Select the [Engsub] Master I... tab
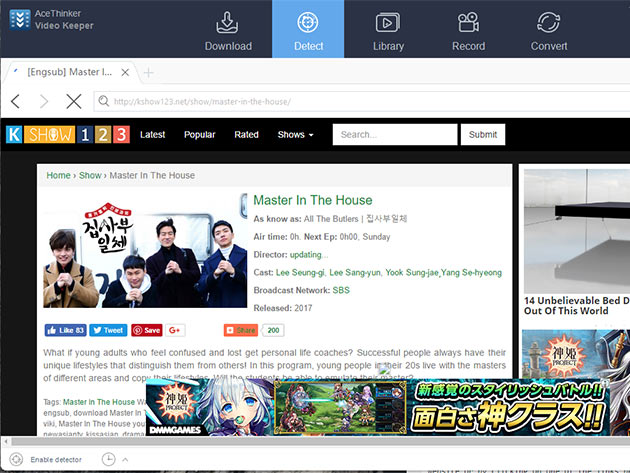This screenshot has height=473, width=630. point(69,72)
